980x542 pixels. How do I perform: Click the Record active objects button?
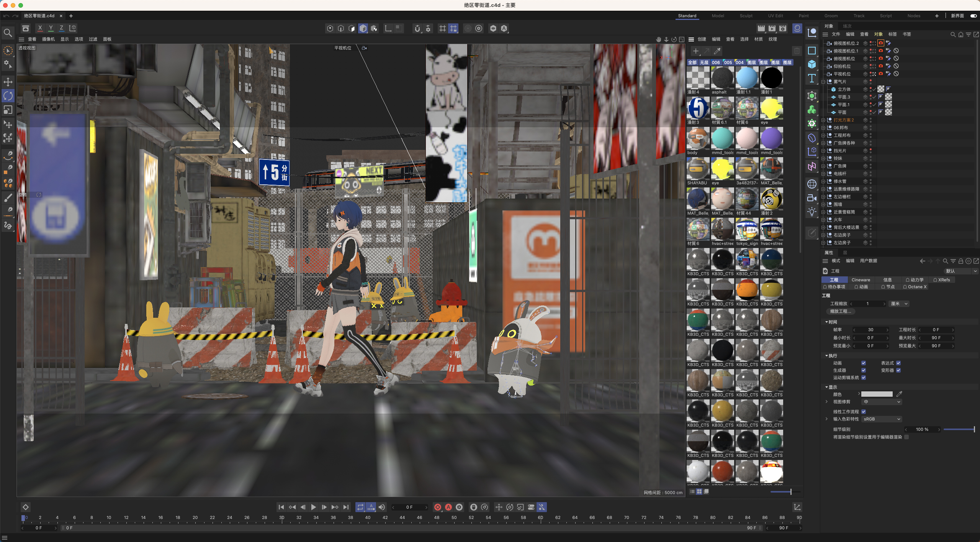pos(438,507)
